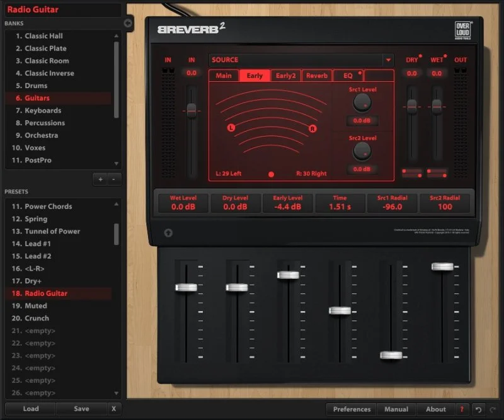This screenshot has width=504, height=420.
Task: Select the Drums bank
Action: click(59, 86)
